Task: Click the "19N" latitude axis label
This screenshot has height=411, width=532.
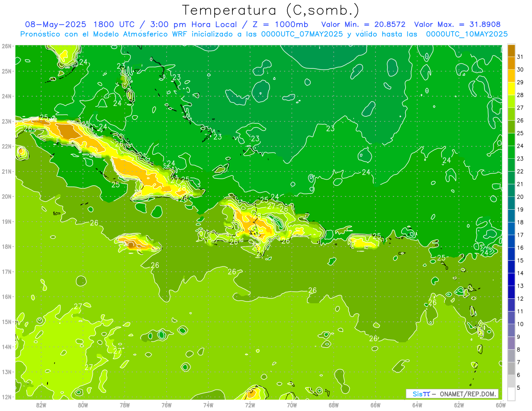Action: point(7,221)
